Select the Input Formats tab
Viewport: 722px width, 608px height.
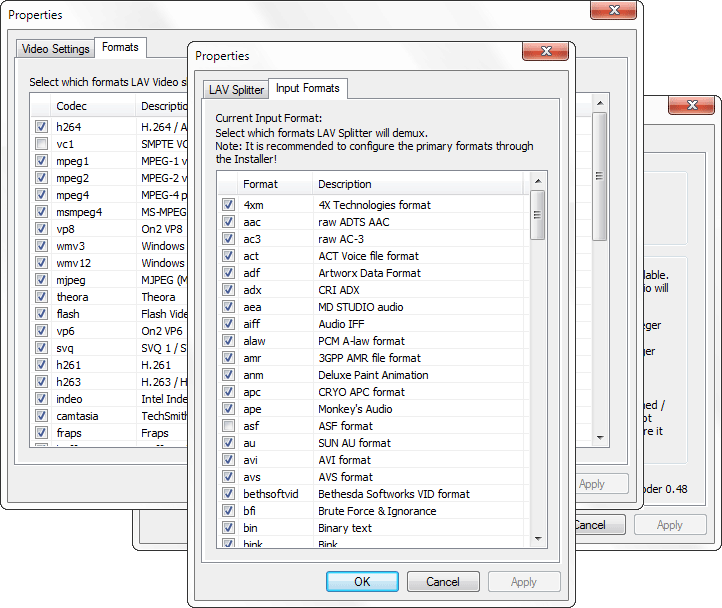[308, 88]
